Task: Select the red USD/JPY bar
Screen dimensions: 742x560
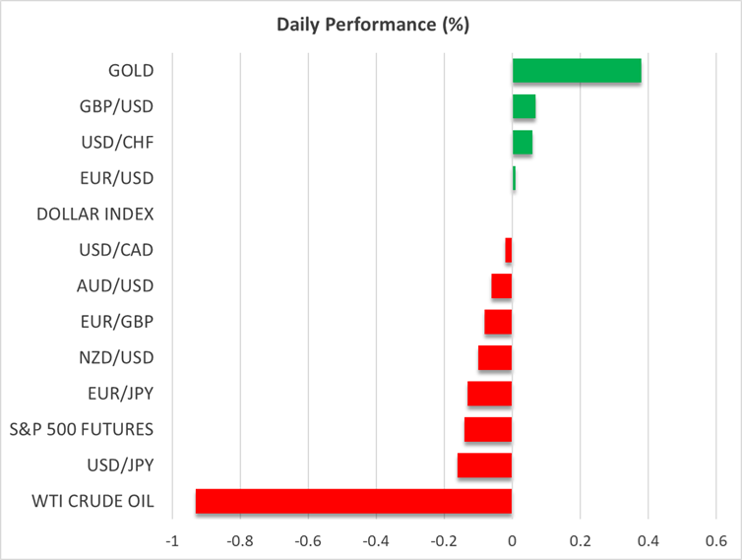Action: pos(484,466)
